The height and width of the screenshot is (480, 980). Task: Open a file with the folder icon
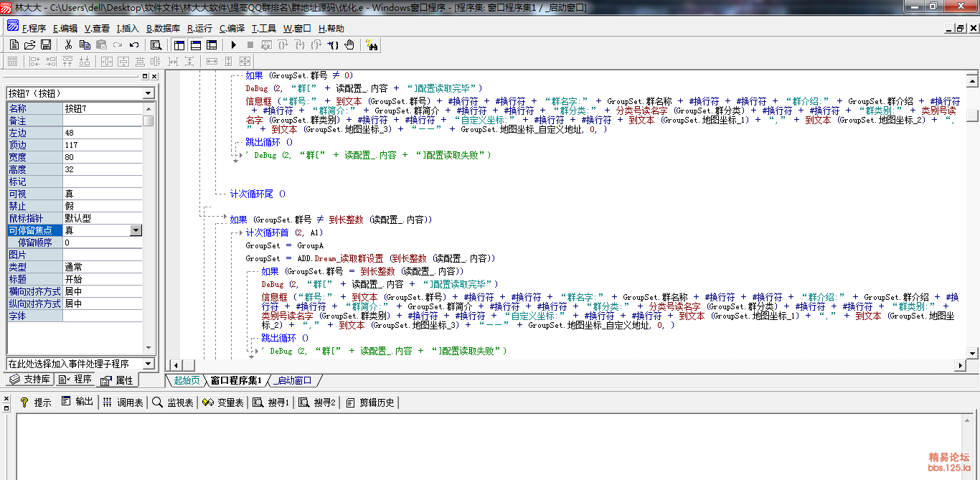pos(30,44)
